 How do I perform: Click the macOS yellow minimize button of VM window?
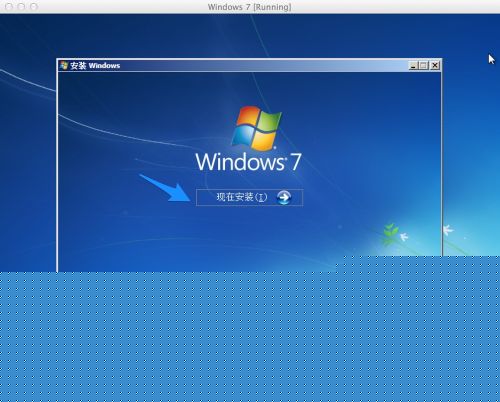coord(21,6)
